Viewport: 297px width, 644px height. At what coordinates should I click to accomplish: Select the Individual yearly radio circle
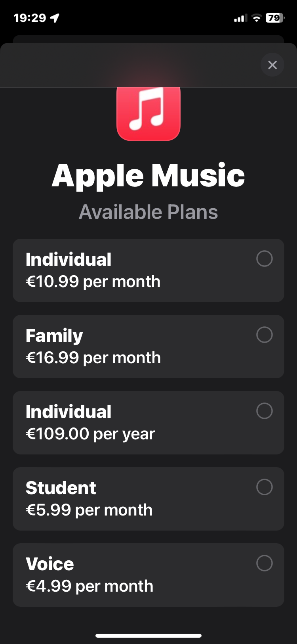tap(264, 411)
